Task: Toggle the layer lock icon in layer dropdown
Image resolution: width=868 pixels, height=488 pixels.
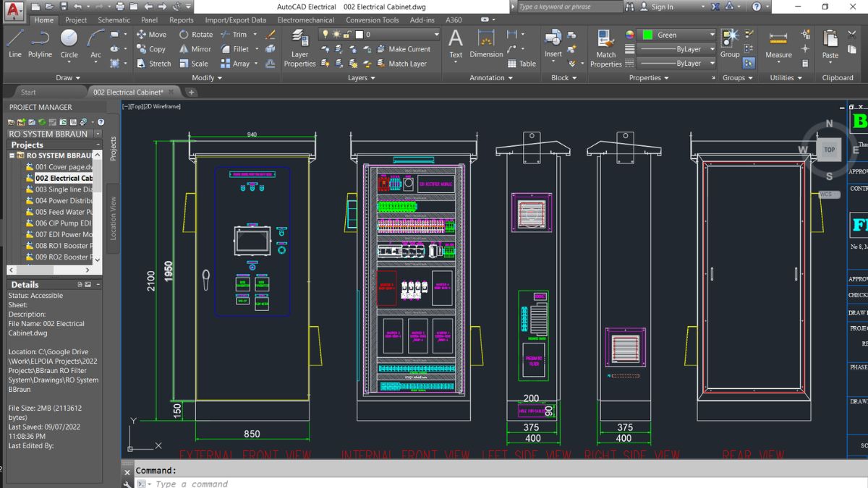Action: [x=348, y=34]
